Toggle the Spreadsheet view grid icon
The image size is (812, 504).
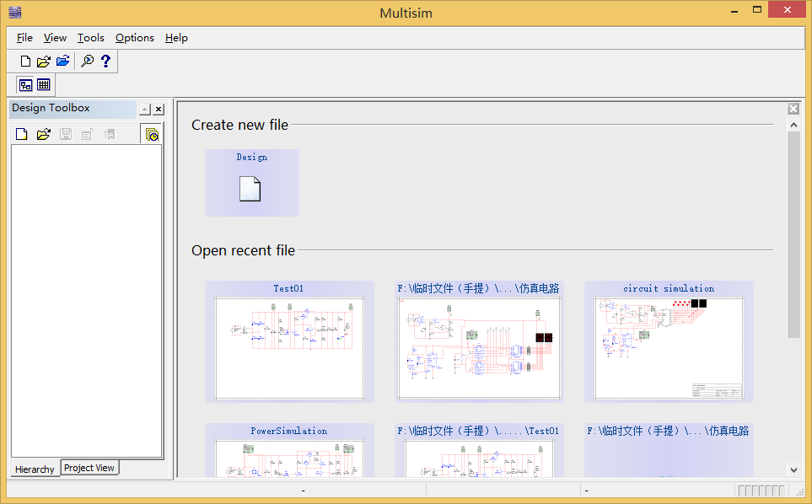point(44,84)
